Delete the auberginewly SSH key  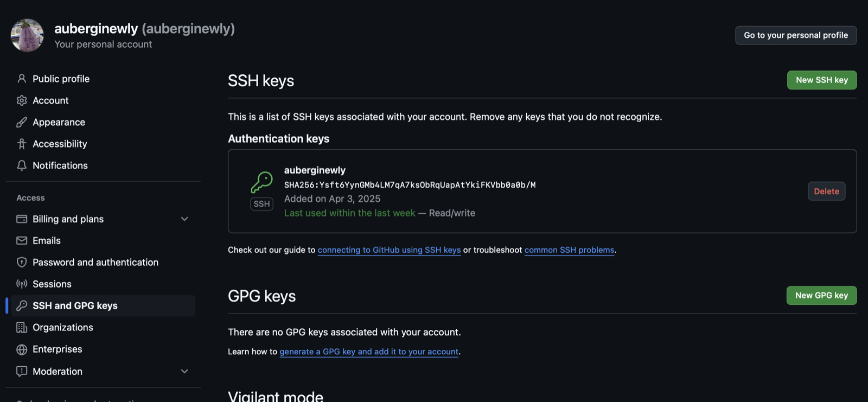[x=826, y=192]
